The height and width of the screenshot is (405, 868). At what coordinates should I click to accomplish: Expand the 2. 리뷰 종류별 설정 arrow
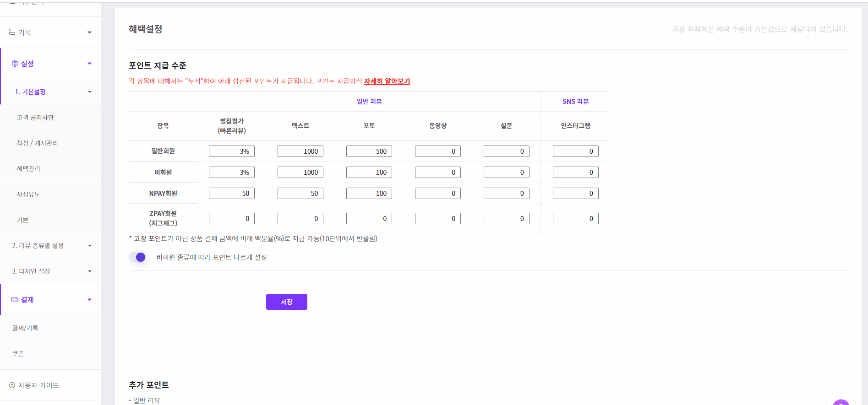click(x=90, y=246)
